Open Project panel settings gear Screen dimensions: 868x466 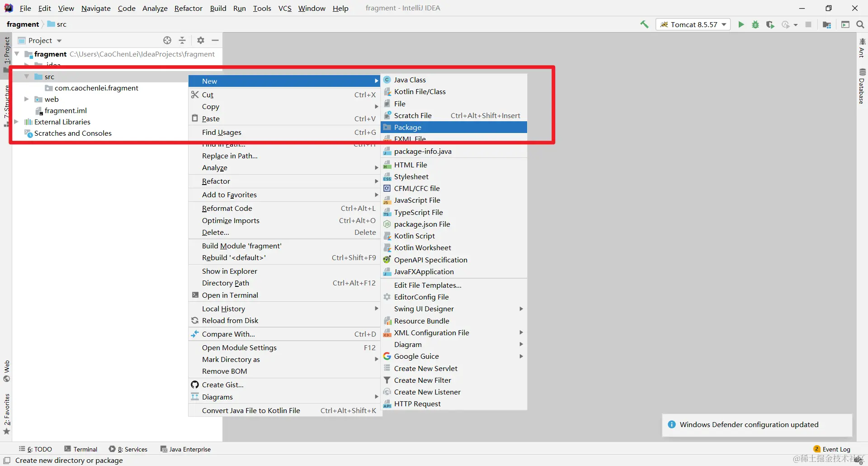201,40
